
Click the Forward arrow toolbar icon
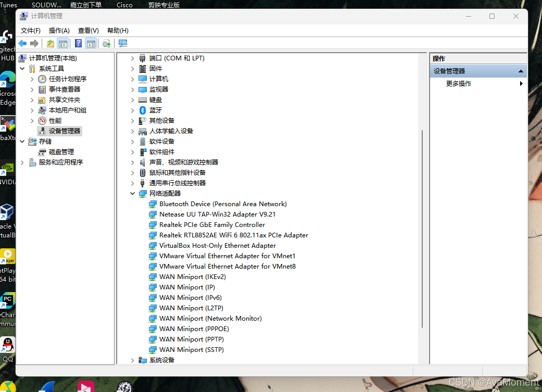click(x=34, y=44)
